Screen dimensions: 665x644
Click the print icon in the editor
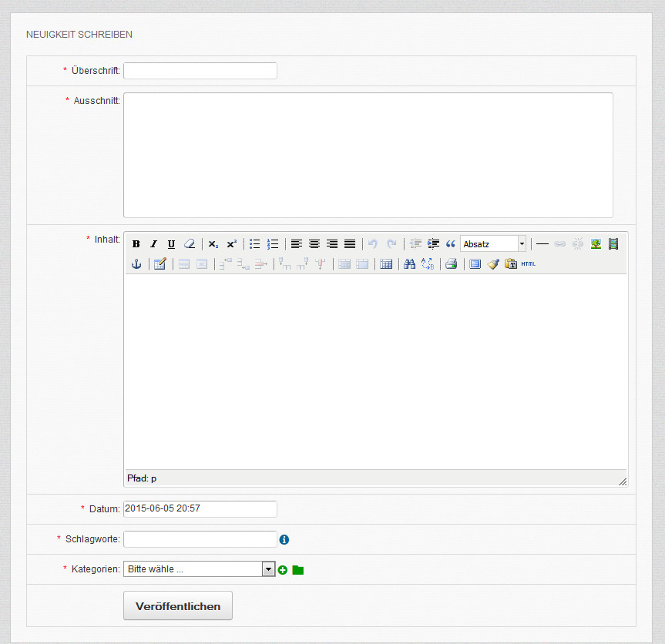(451, 264)
